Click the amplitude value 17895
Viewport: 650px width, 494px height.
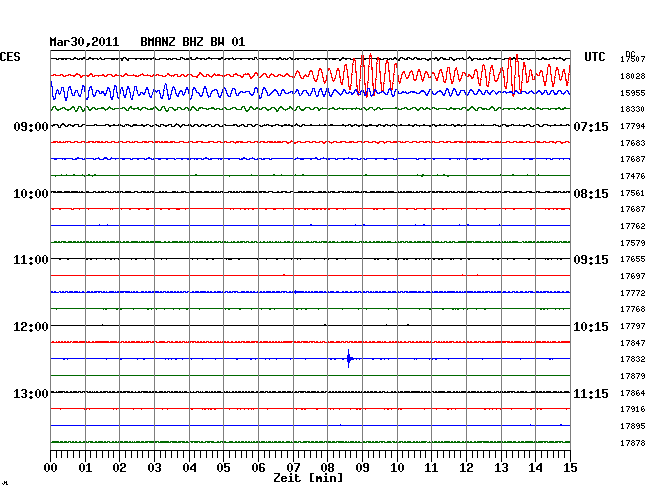pyautogui.click(x=633, y=426)
